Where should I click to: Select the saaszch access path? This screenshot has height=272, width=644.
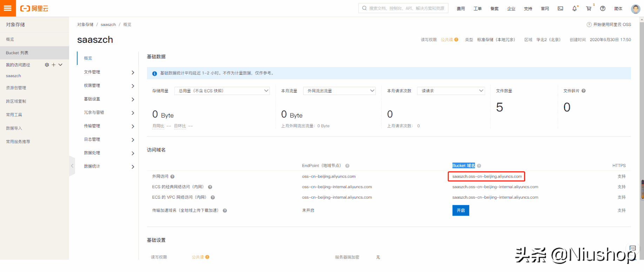pos(13,76)
